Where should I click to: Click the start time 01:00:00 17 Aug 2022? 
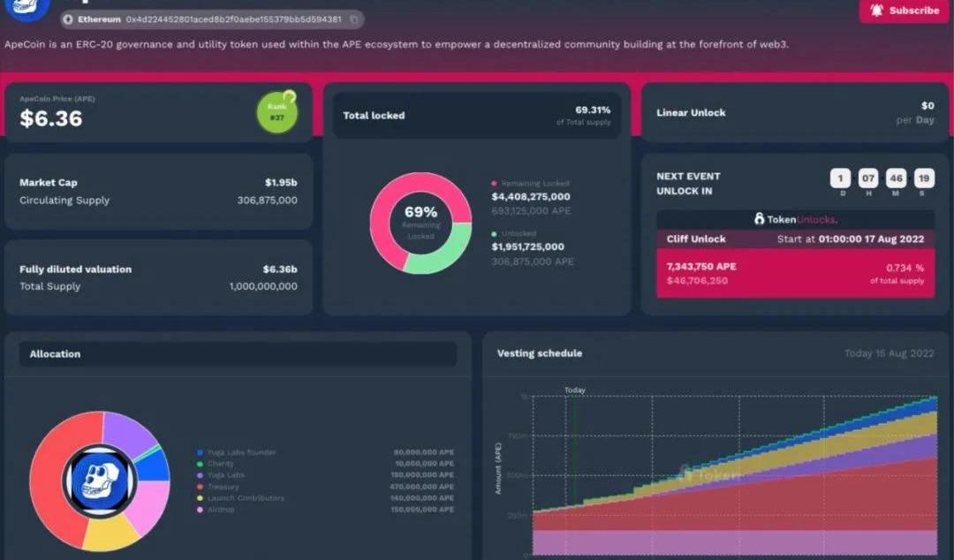pyautogui.click(x=871, y=239)
